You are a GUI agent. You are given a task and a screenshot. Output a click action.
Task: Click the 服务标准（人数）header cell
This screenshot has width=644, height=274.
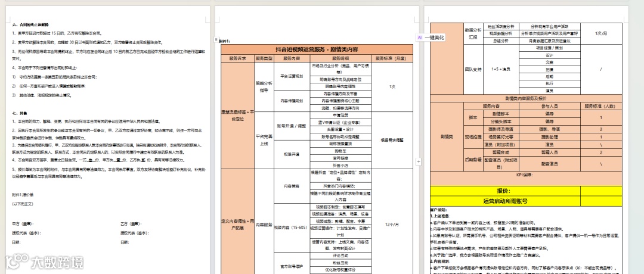(x=601, y=106)
